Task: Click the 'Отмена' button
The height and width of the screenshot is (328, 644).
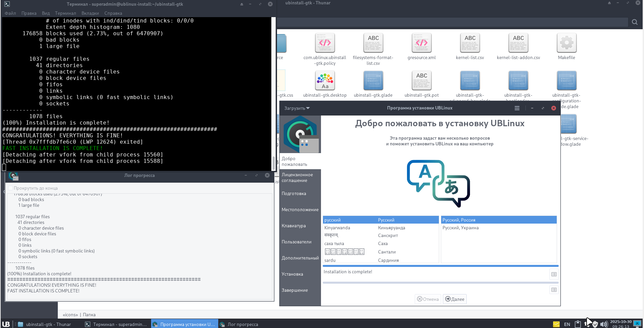Action: pos(428,299)
